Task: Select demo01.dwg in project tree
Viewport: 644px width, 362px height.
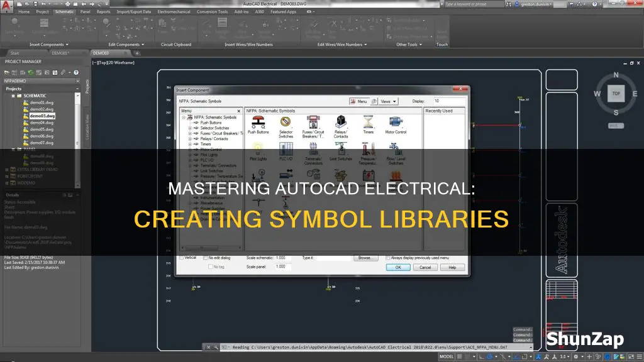Action: [x=42, y=102]
